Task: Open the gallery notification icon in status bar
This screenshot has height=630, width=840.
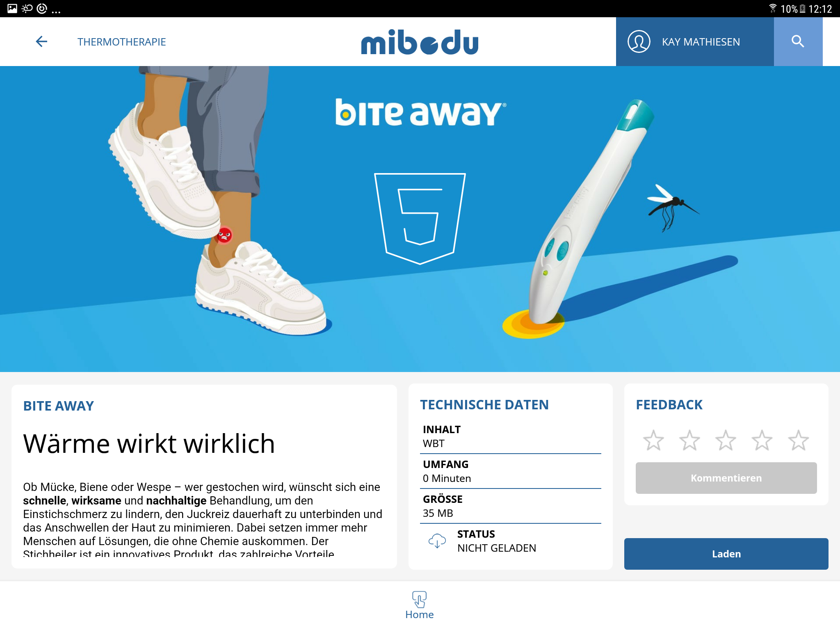Action: 12,9
